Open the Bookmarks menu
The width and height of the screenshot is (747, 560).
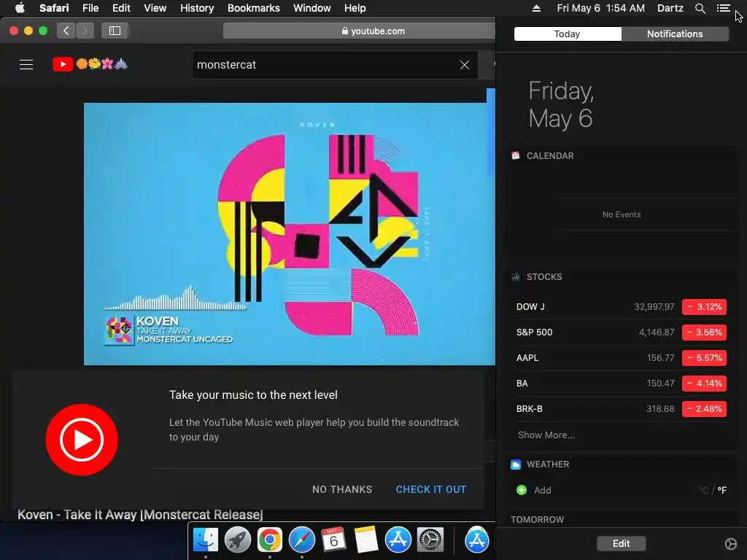click(x=253, y=8)
